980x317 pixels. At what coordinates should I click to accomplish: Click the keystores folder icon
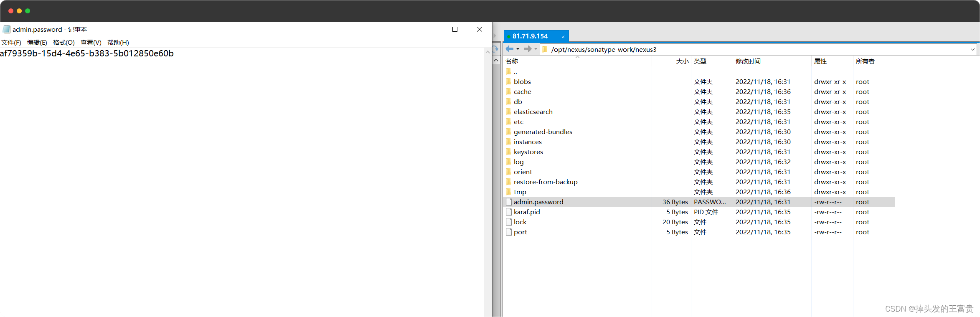(508, 152)
